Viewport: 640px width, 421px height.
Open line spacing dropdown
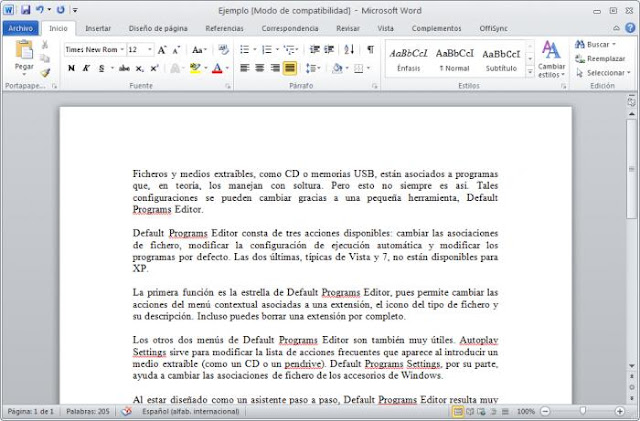313,68
